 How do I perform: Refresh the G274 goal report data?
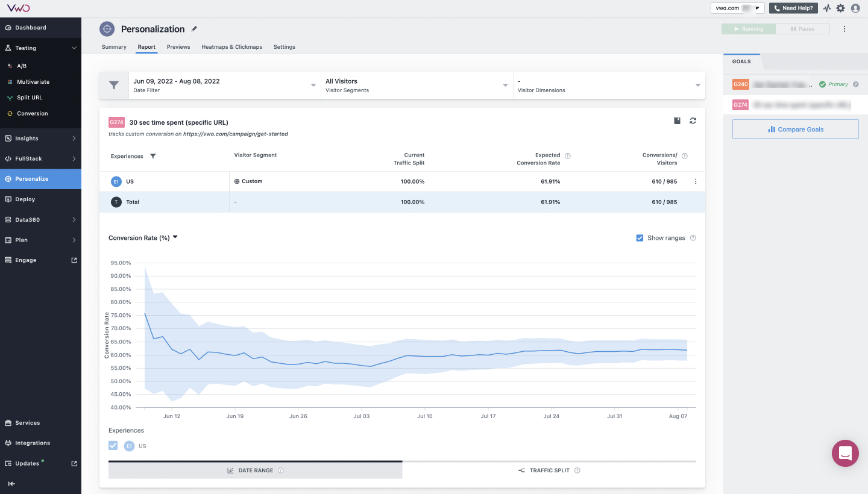coord(693,120)
